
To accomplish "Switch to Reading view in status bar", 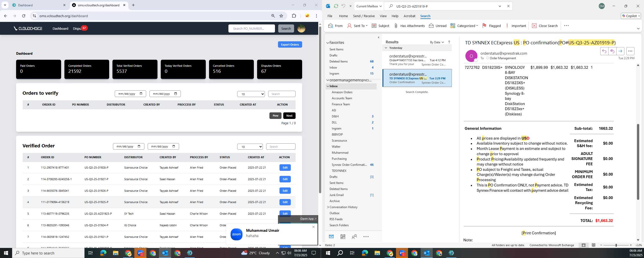I will coord(593,245).
